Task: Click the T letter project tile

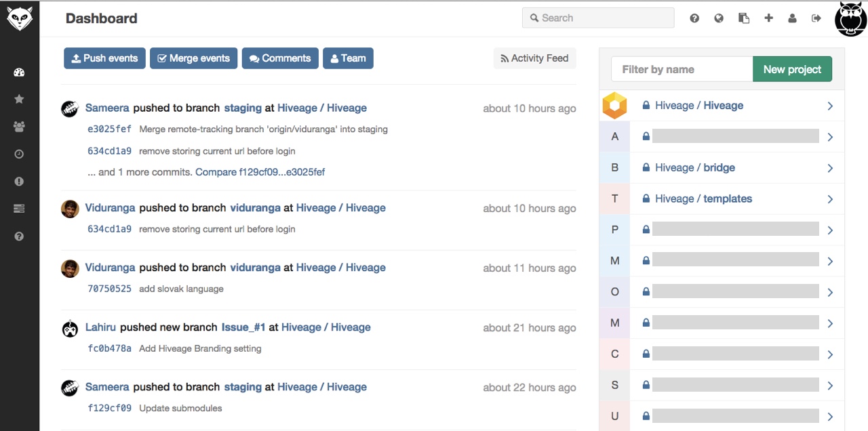Action: pos(615,199)
